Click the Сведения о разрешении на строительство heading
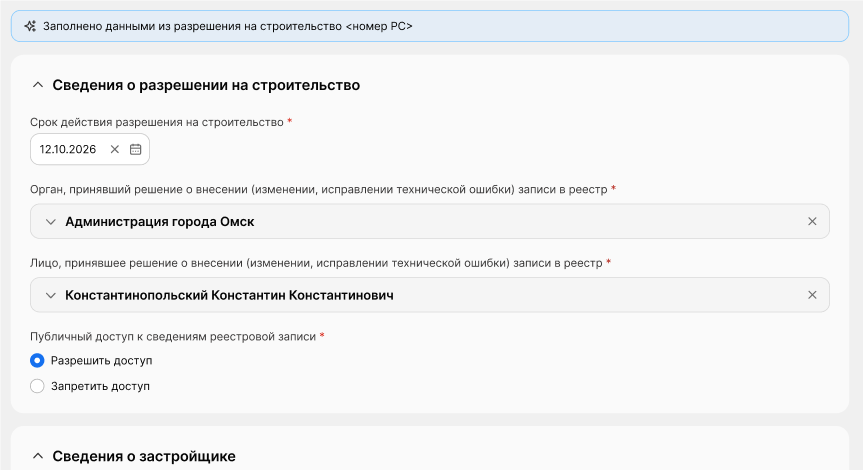The height and width of the screenshot is (470, 863). click(206, 85)
